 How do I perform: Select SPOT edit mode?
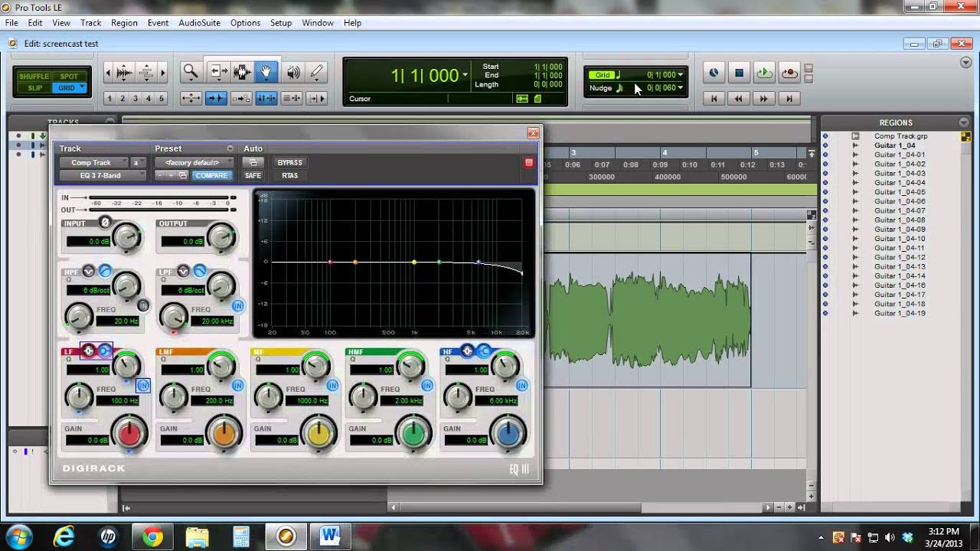[69, 77]
